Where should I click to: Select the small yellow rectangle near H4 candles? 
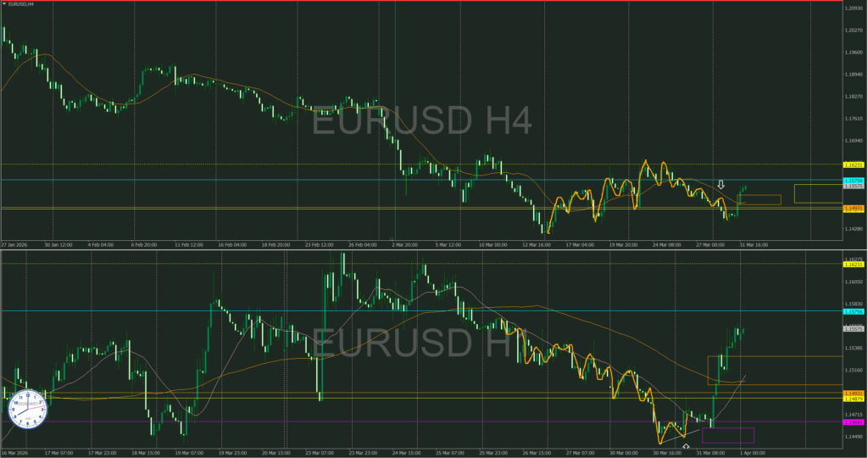[x=759, y=200]
